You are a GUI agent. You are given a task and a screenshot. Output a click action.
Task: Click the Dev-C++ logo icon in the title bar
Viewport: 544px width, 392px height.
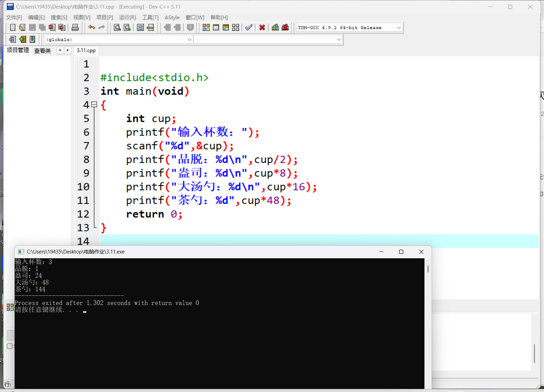pyautogui.click(x=10, y=6)
